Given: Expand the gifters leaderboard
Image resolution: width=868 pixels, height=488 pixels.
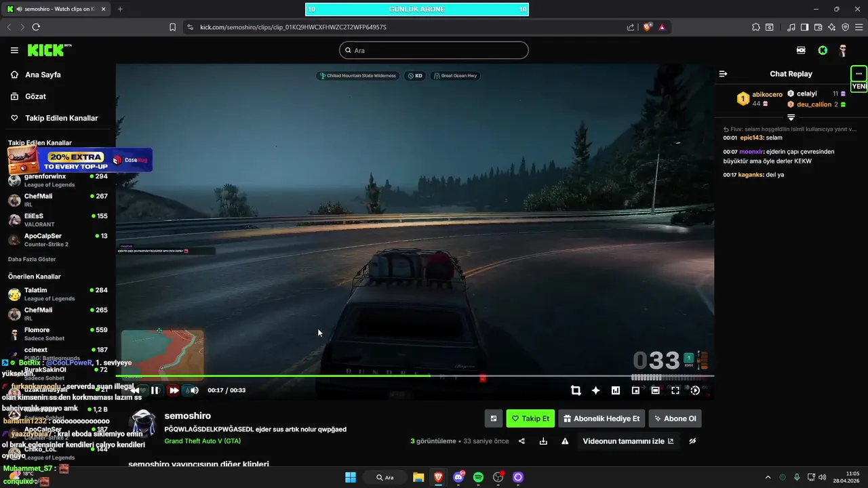Looking at the screenshot, I should (x=791, y=117).
